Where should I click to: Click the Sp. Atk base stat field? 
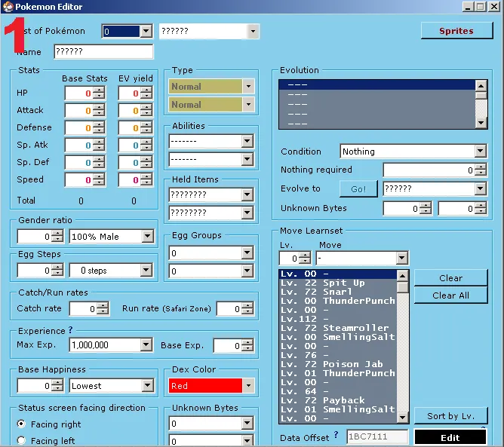click(x=79, y=145)
